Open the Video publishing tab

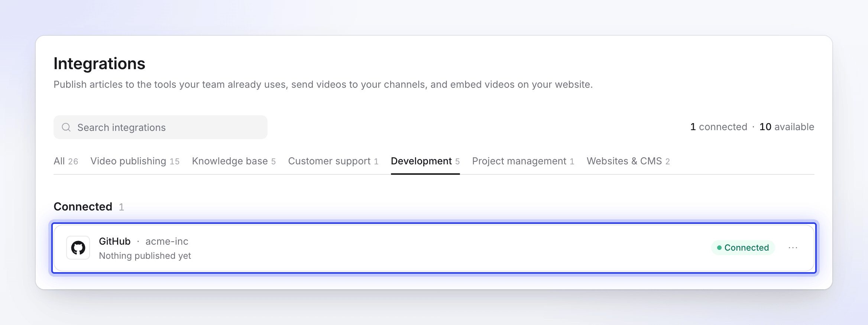pyautogui.click(x=135, y=161)
